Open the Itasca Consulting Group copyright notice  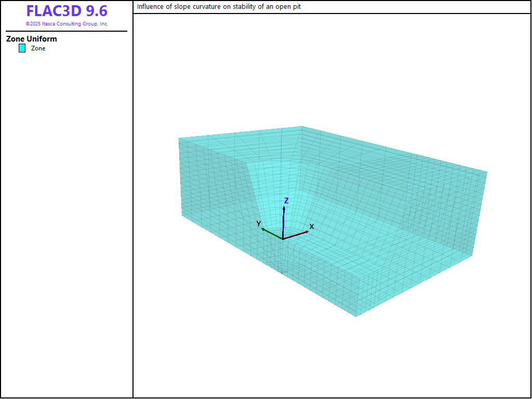click(67, 24)
